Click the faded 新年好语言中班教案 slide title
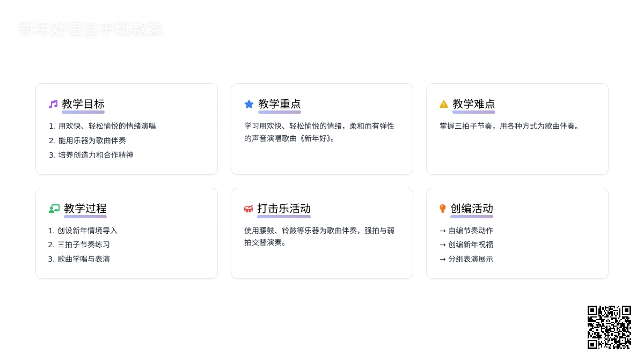Screen dimensions: 644x362 click(90, 28)
